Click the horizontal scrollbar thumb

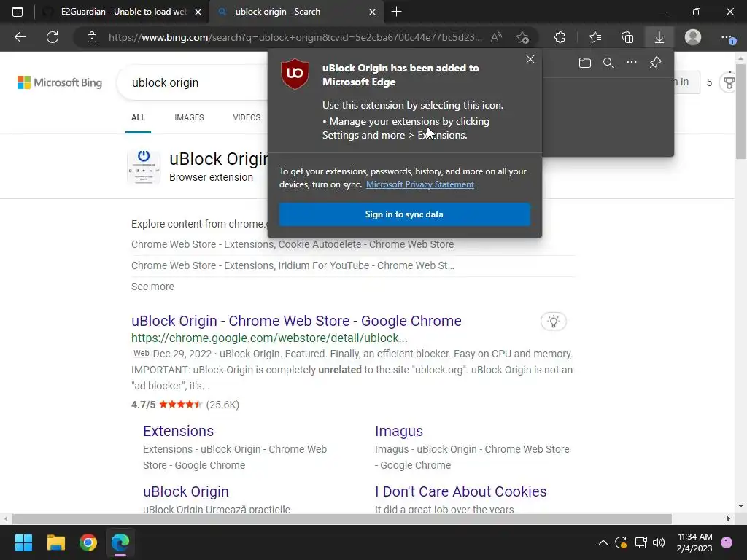click(341, 518)
